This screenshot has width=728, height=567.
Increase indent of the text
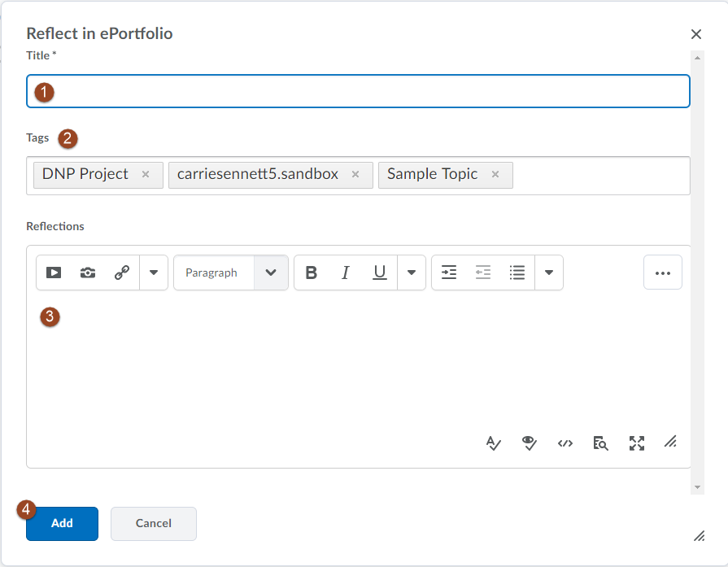[x=449, y=273]
